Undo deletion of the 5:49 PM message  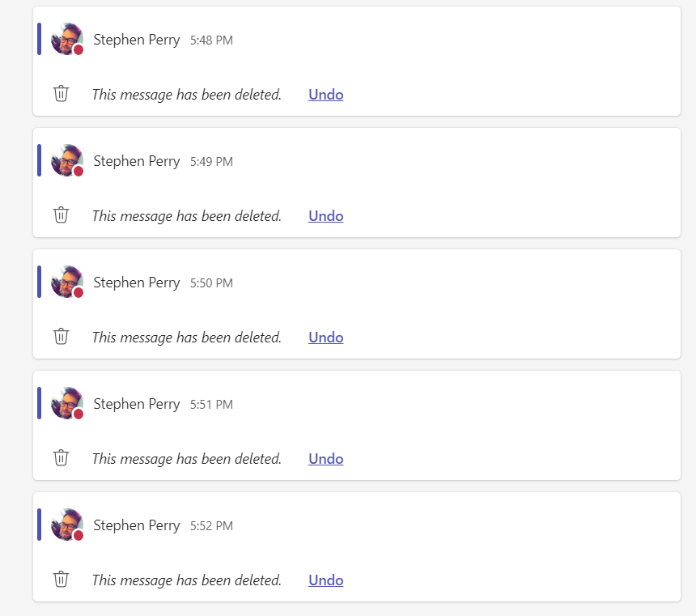click(325, 216)
